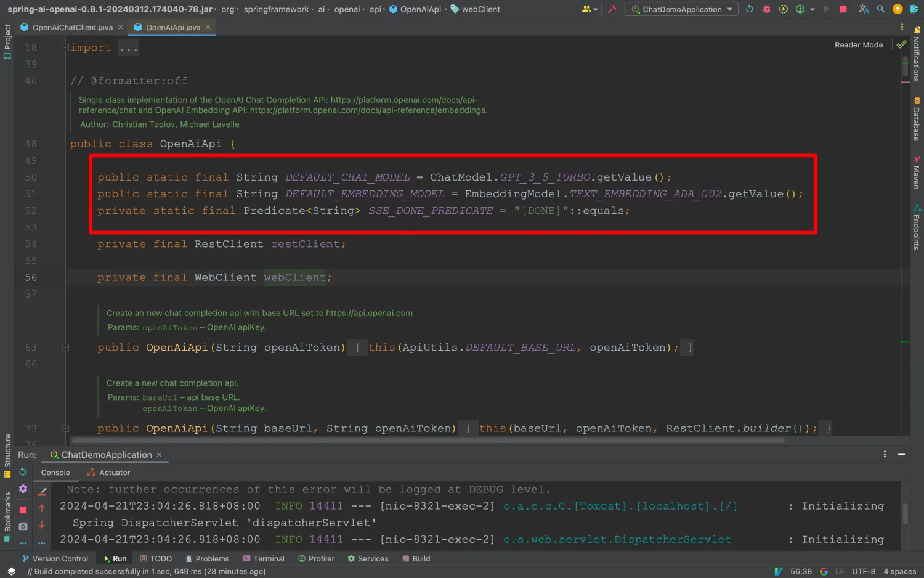Start debugging with the red bug icon
924x578 pixels.
point(766,9)
